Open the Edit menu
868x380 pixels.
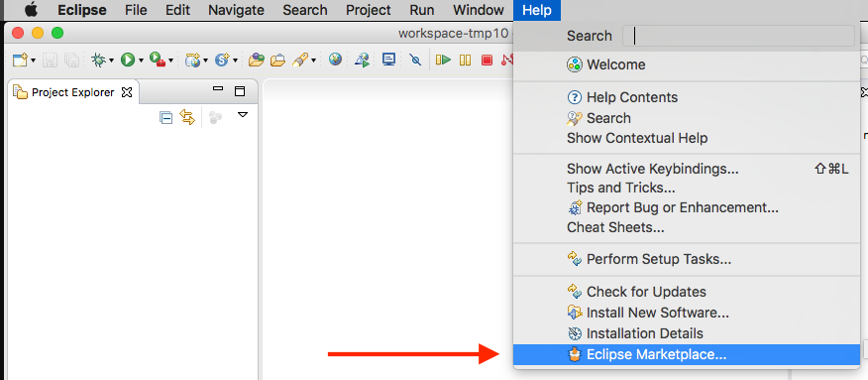pyautogui.click(x=177, y=10)
